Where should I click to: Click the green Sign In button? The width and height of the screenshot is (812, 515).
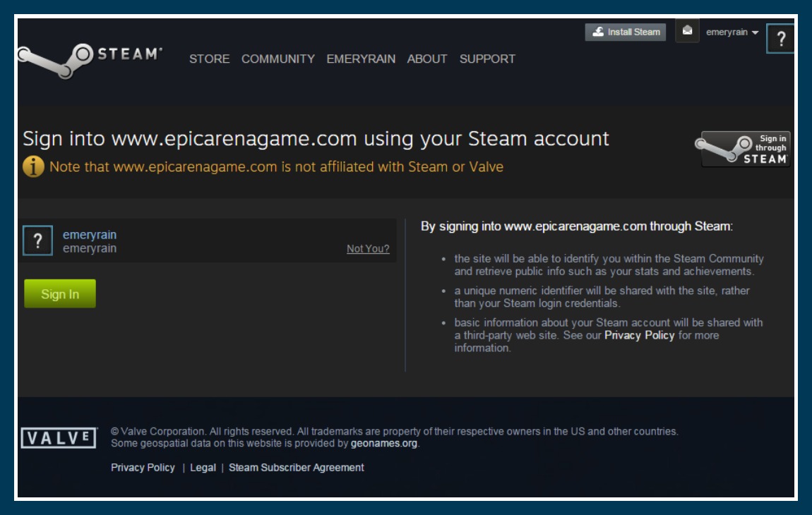[x=60, y=294]
